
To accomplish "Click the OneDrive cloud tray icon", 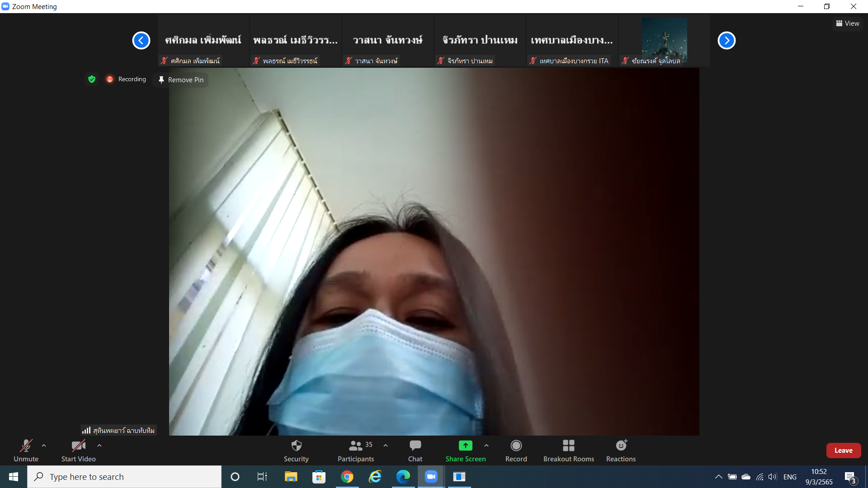I will pos(746,477).
